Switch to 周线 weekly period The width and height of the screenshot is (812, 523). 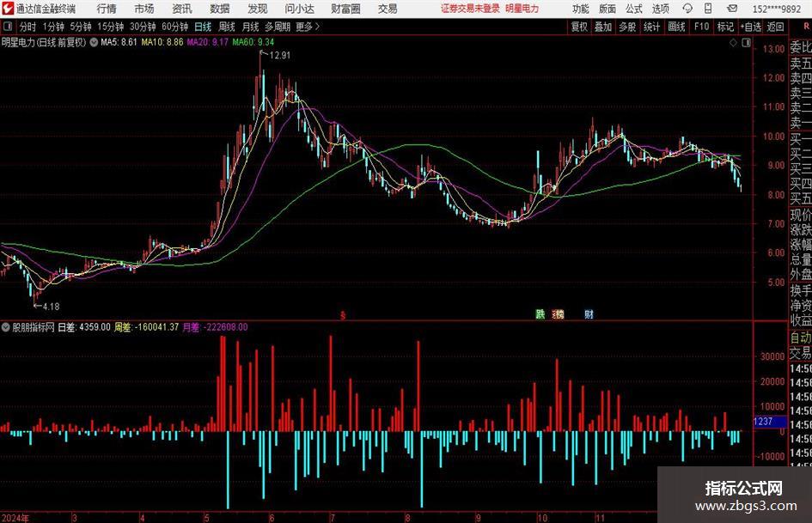pos(227,27)
